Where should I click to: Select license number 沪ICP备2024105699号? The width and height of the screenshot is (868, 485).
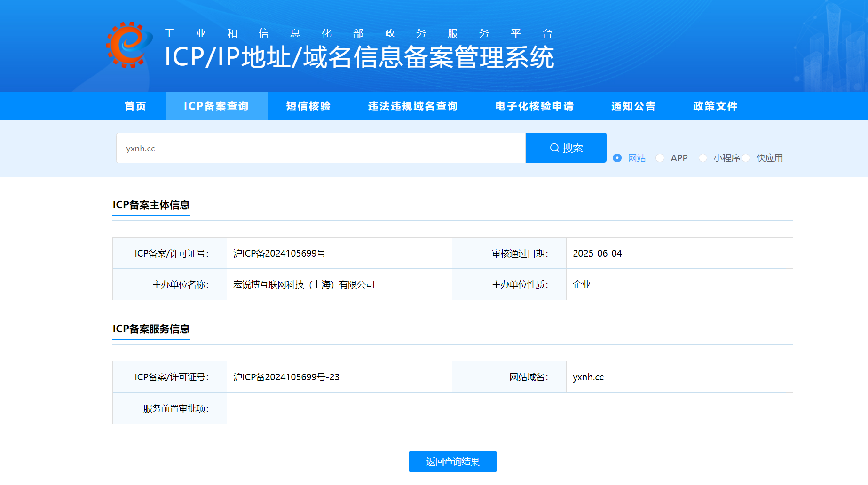pyautogui.click(x=279, y=253)
